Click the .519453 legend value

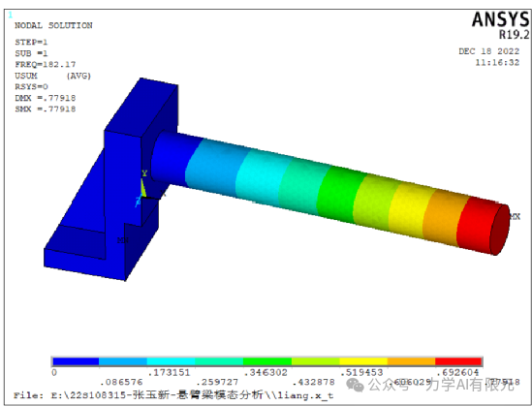(x=361, y=372)
